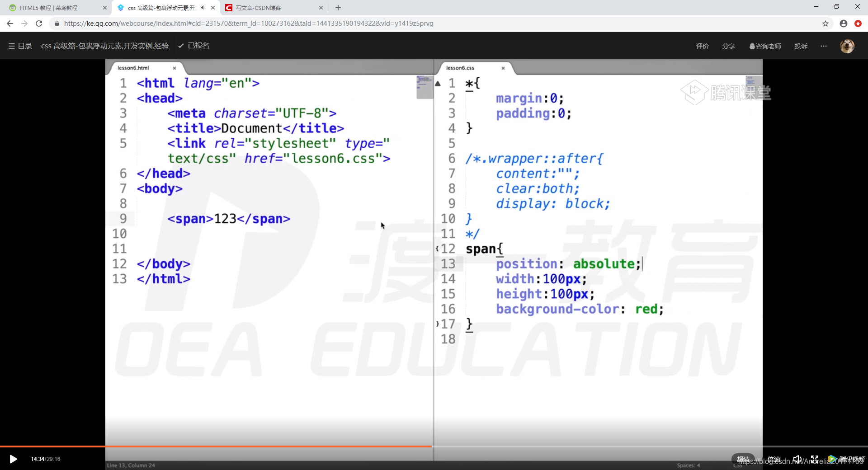Go back in browser history
This screenshot has width=868, height=470.
10,23
